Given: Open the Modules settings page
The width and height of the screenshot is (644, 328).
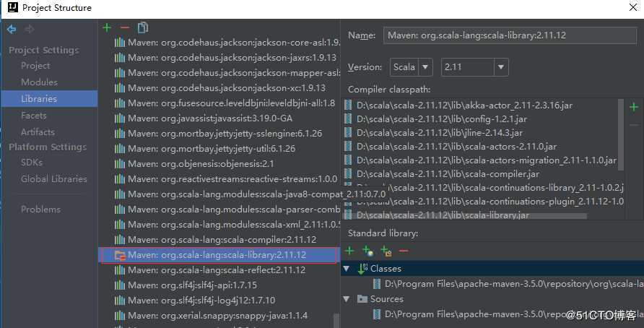Looking at the screenshot, I should click(40, 82).
